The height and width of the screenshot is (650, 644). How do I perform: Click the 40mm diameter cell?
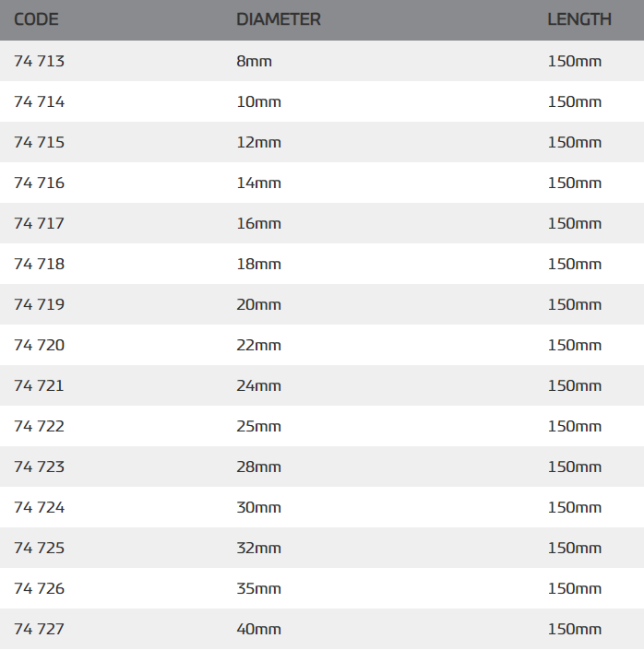click(x=258, y=630)
